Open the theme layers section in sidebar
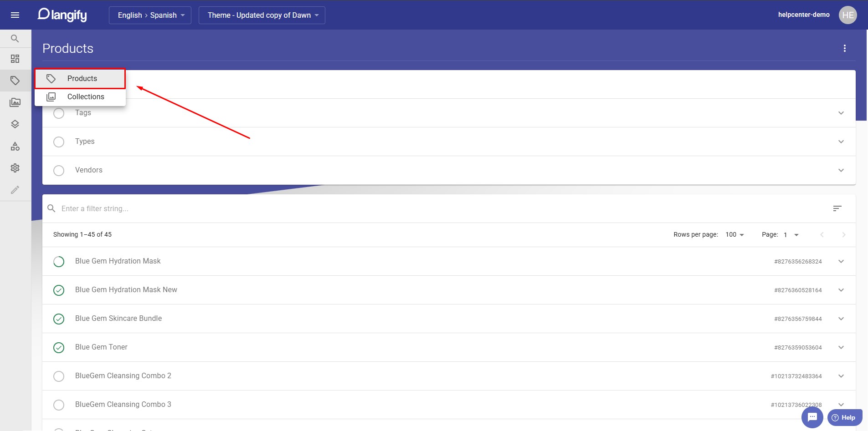This screenshot has width=868, height=431. [x=15, y=124]
